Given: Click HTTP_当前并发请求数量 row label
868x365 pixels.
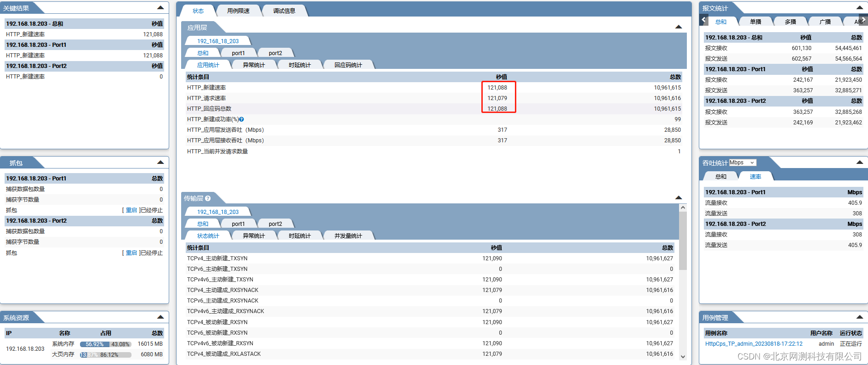Looking at the screenshot, I should tap(217, 152).
